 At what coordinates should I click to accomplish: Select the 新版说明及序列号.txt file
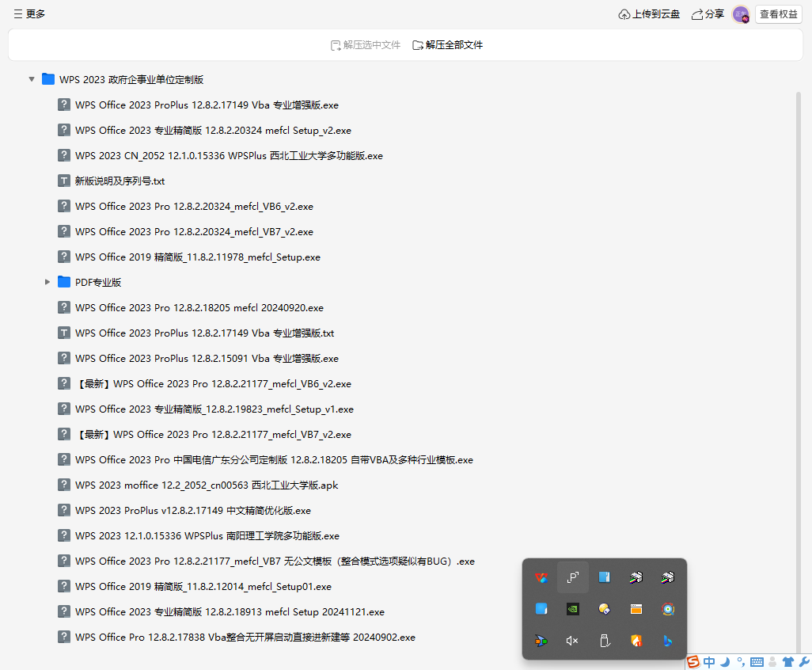120,181
